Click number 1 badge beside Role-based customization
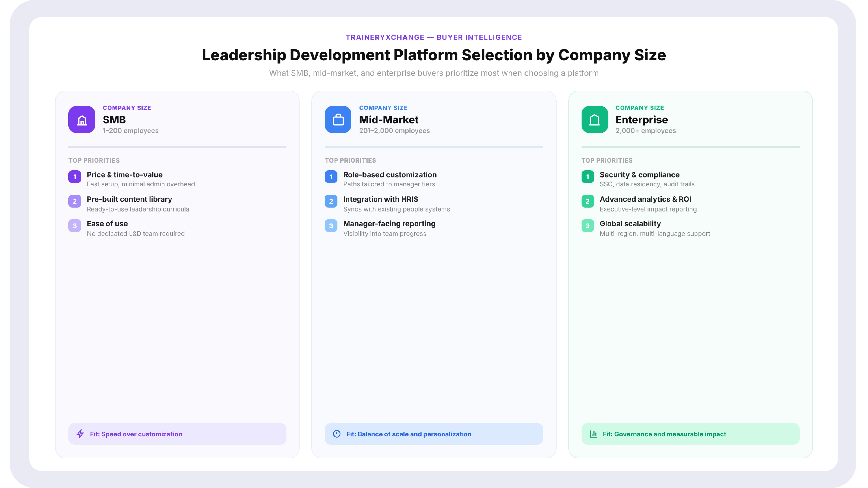The width and height of the screenshot is (868, 488). (x=331, y=177)
